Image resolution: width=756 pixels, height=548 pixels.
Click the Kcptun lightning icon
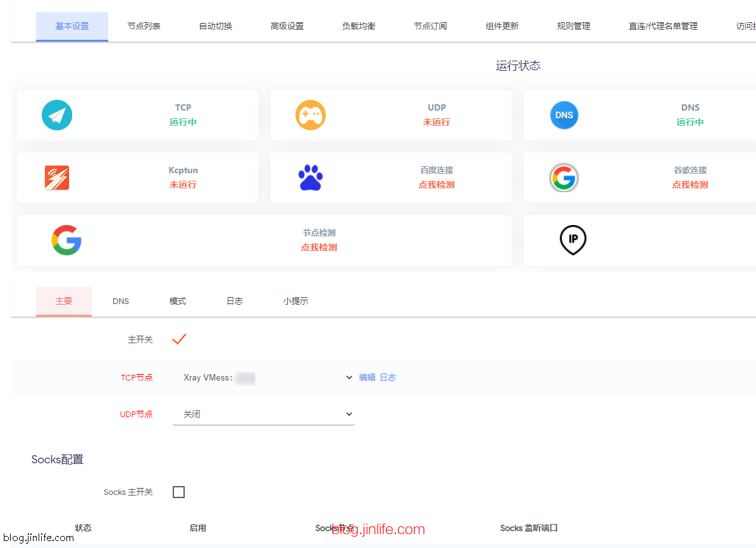click(x=57, y=178)
